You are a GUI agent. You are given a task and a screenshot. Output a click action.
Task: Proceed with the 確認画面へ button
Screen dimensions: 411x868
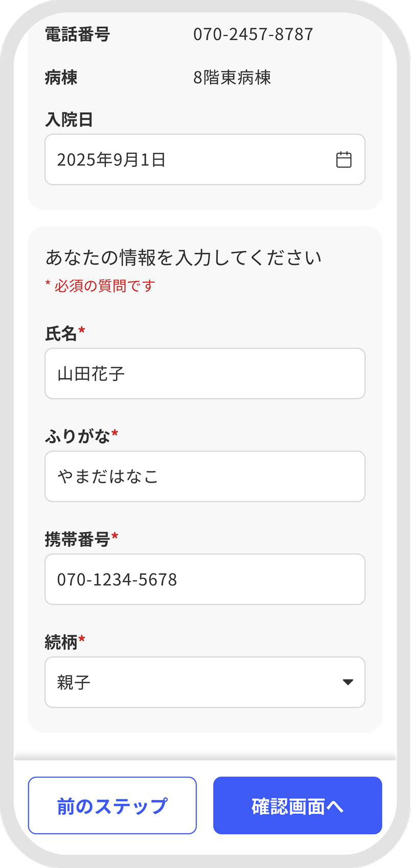pyautogui.click(x=298, y=806)
